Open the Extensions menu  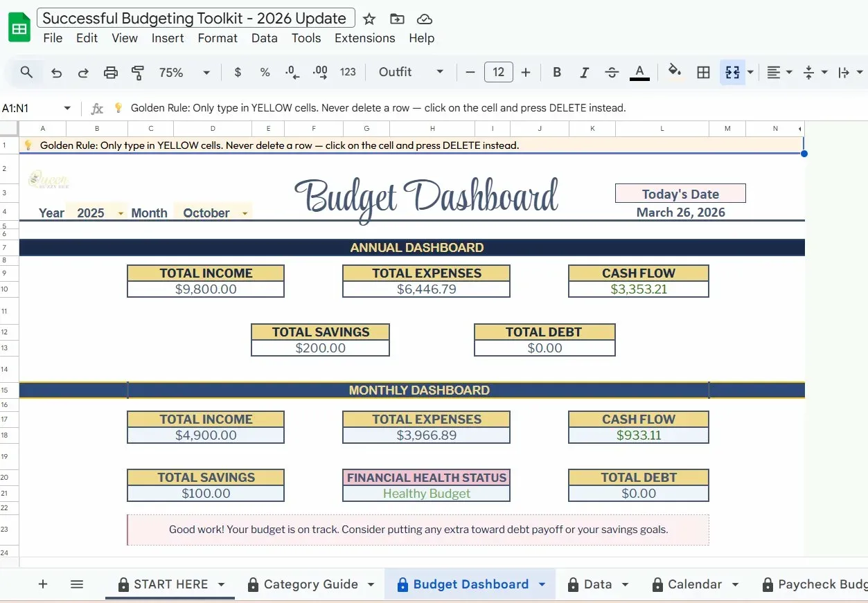[364, 38]
